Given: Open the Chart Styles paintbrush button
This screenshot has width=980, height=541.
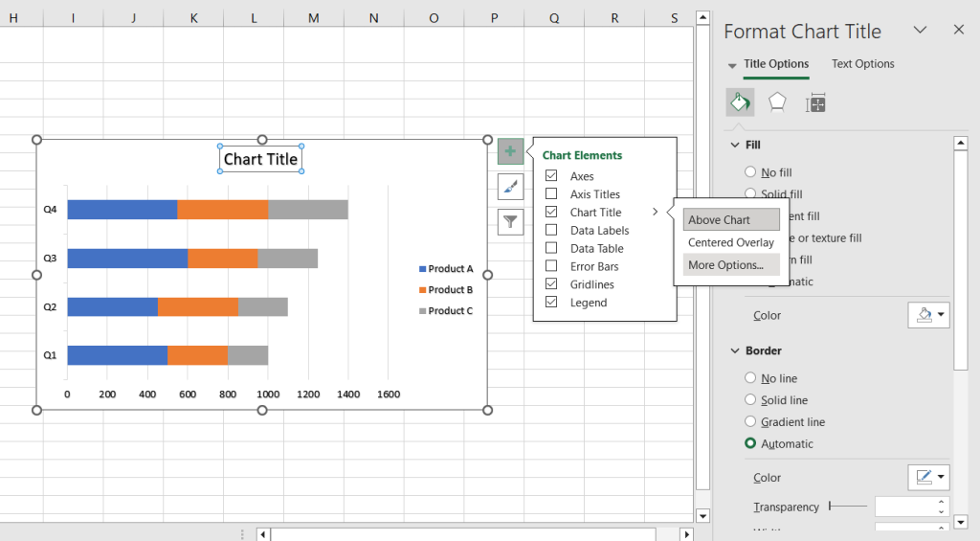Looking at the screenshot, I should 511,187.
